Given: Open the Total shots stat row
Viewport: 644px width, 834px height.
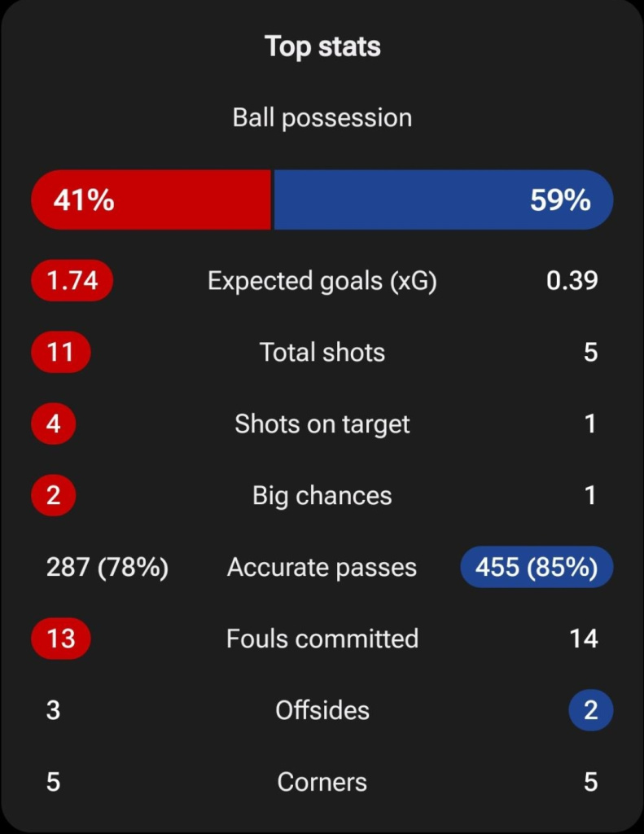Looking at the screenshot, I should click(322, 352).
